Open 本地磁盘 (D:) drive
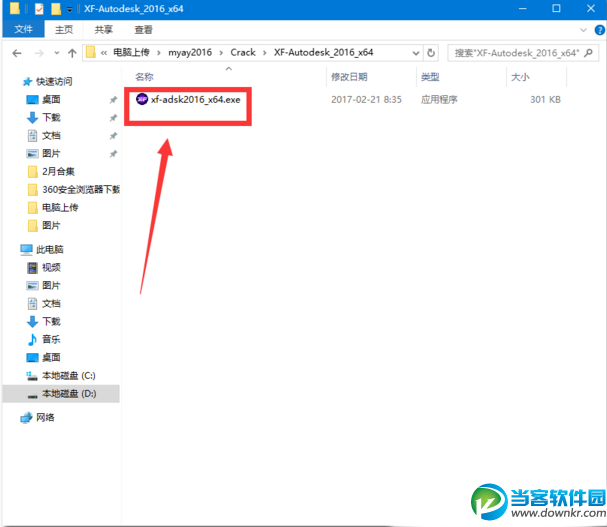 [69, 394]
